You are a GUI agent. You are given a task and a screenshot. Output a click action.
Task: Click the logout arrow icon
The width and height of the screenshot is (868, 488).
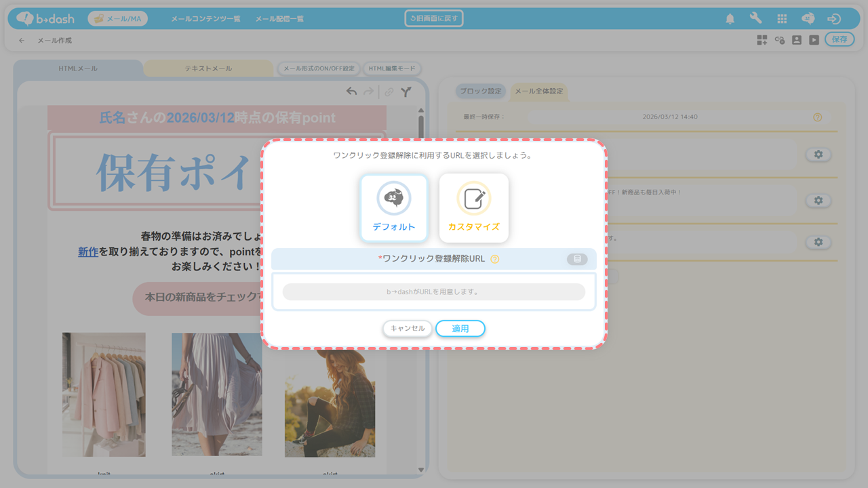(x=834, y=19)
